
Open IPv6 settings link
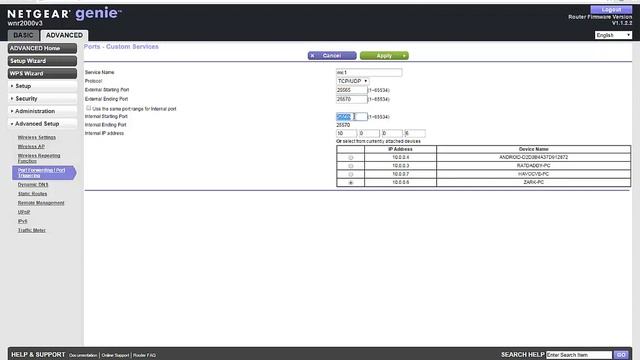click(x=22, y=221)
